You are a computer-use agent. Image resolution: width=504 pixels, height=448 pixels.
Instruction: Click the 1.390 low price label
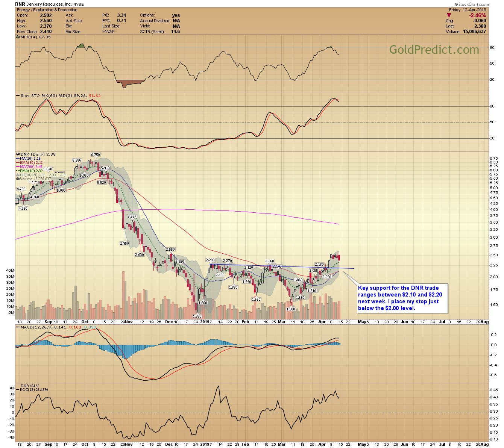[x=197, y=316]
